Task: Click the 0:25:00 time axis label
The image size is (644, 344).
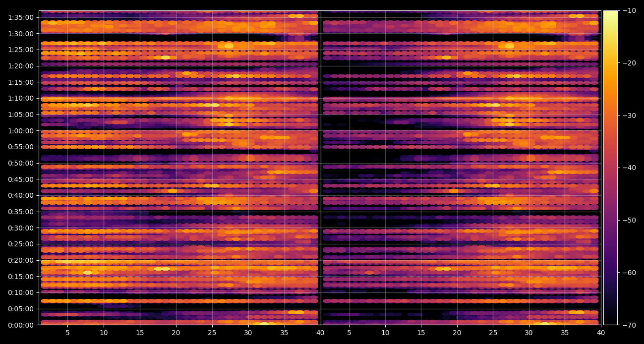Action: coord(21,244)
